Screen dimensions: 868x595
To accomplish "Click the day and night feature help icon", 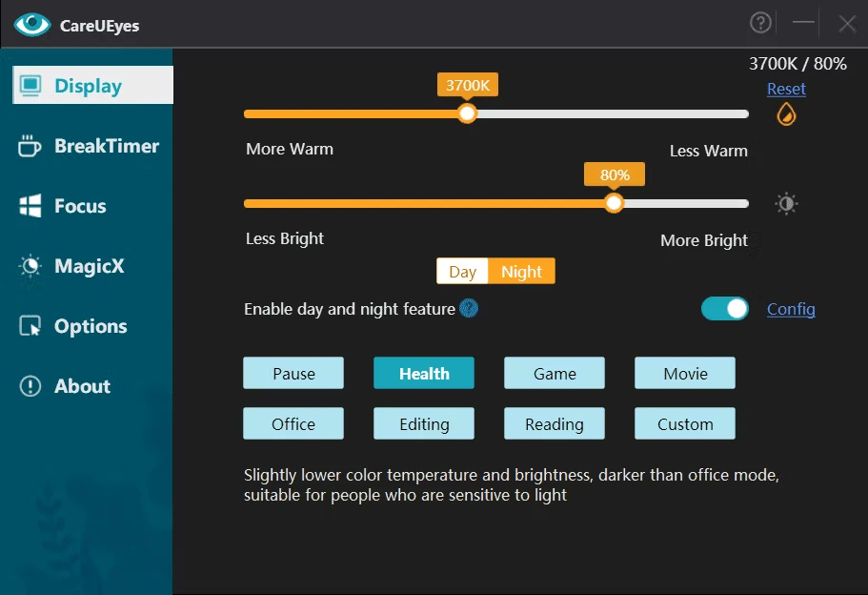I will click(x=469, y=308).
